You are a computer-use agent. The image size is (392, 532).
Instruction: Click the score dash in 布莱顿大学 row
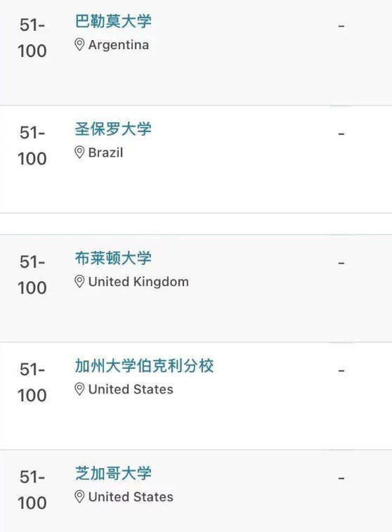pyautogui.click(x=341, y=263)
